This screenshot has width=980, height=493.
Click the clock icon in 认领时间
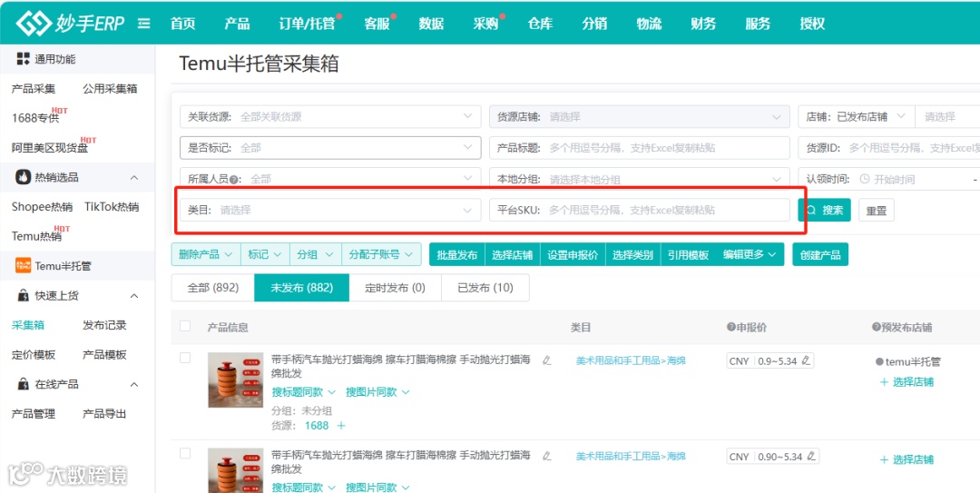865,179
